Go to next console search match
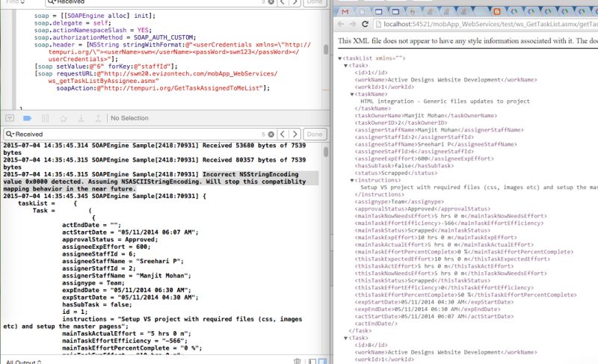The image size is (598, 364). pyautogui.click(x=295, y=135)
